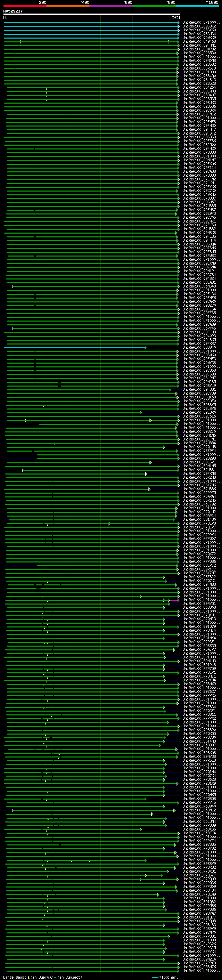Viewport: 222px width, 980px height.
Task: Select hit label UniRef100_Q8GUQ4
Action: (x=199, y=244)
